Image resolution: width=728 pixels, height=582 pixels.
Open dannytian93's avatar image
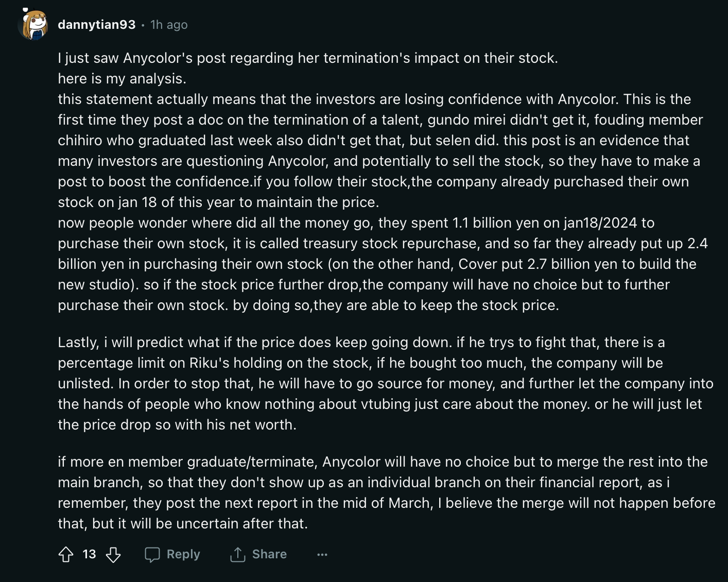(x=33, y=25)
